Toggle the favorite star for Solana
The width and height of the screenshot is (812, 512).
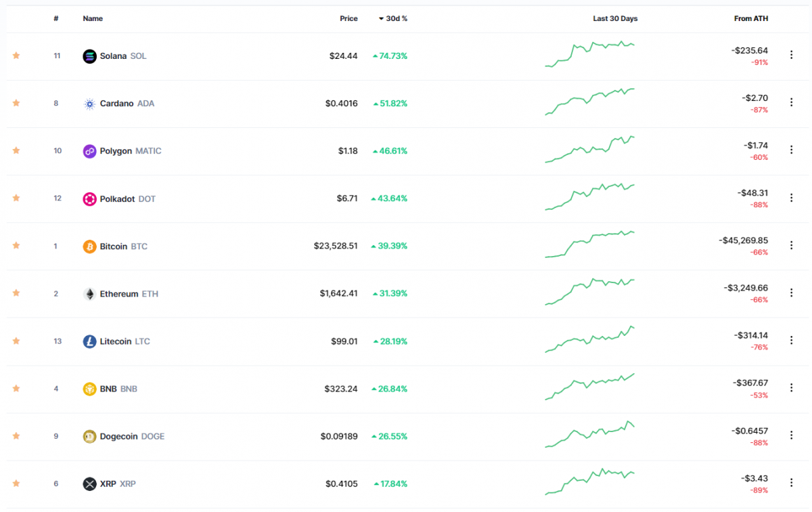pyautogui.click(x=16, y=56)
